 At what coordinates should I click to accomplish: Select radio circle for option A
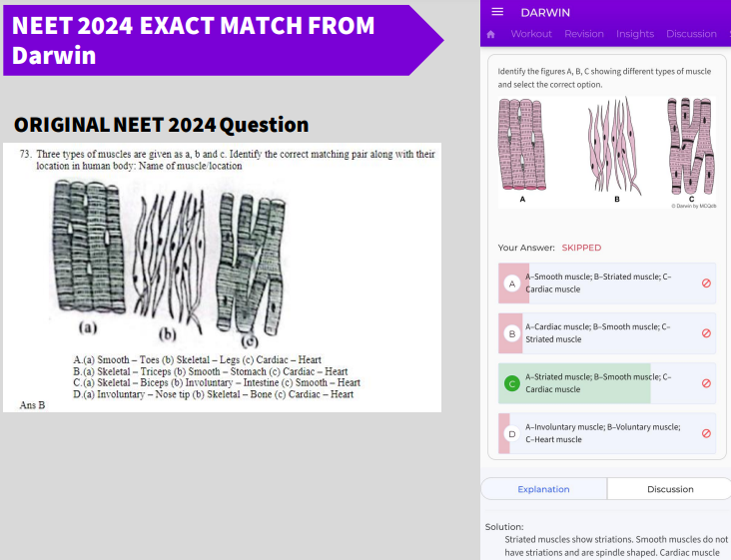click(512, 283)
